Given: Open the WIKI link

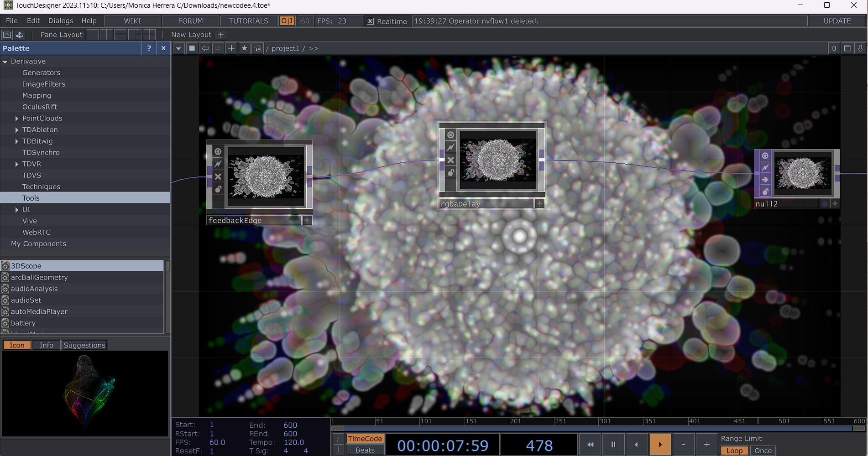Looking at the screenshot, I should [x=132, y=21].
